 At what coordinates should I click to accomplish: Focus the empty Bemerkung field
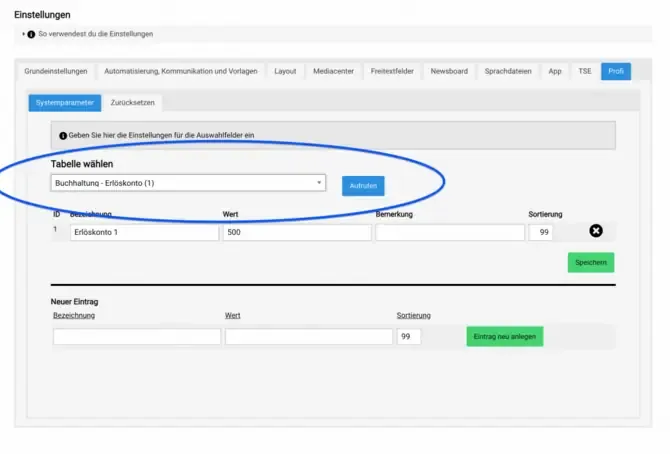click(450, 233)
